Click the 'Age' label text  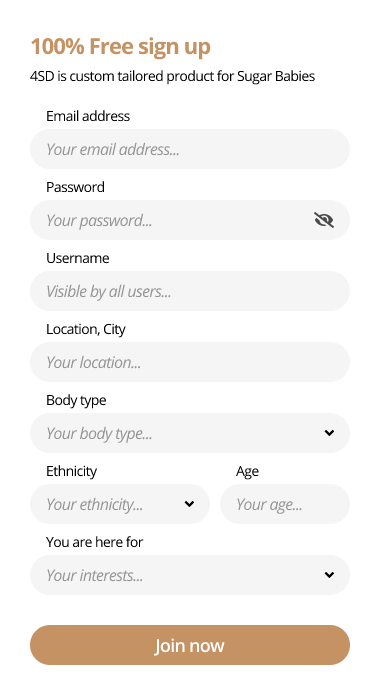tap(247, 472)
